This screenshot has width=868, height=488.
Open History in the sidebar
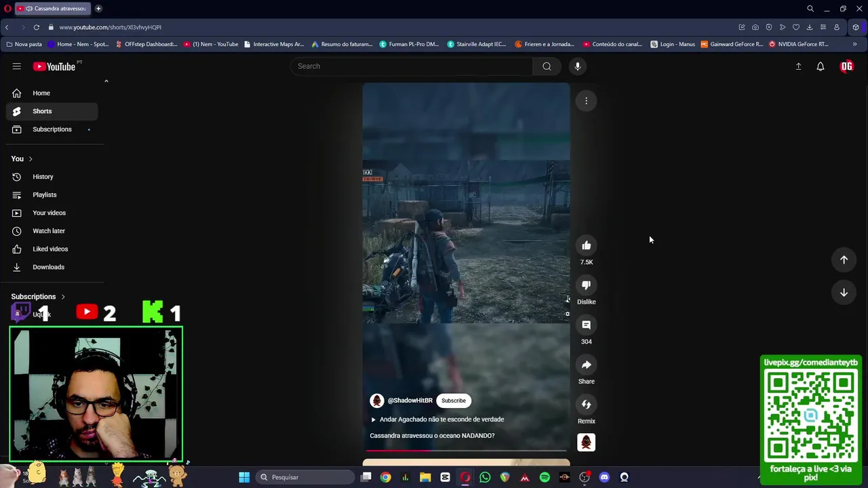(x=52, y=177)
